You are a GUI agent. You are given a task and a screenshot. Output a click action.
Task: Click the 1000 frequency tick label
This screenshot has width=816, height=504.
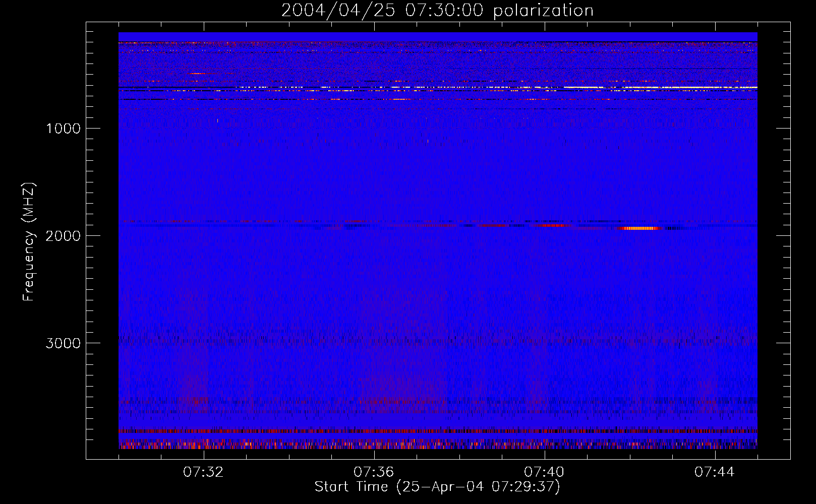point(63,129)
